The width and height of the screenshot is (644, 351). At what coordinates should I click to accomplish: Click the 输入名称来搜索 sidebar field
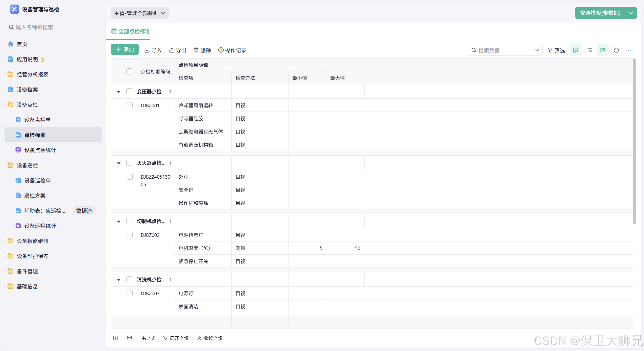point(53,27)
